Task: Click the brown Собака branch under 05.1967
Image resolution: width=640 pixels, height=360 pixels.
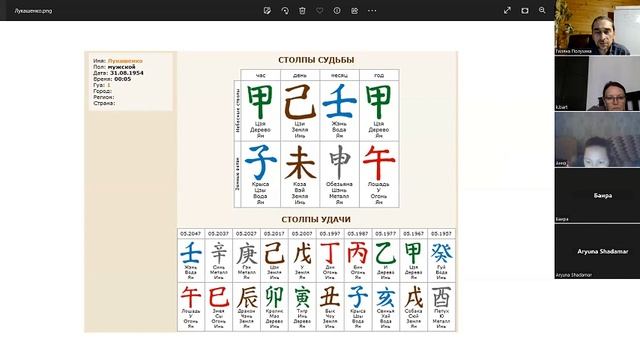Action: click(413, 297)
